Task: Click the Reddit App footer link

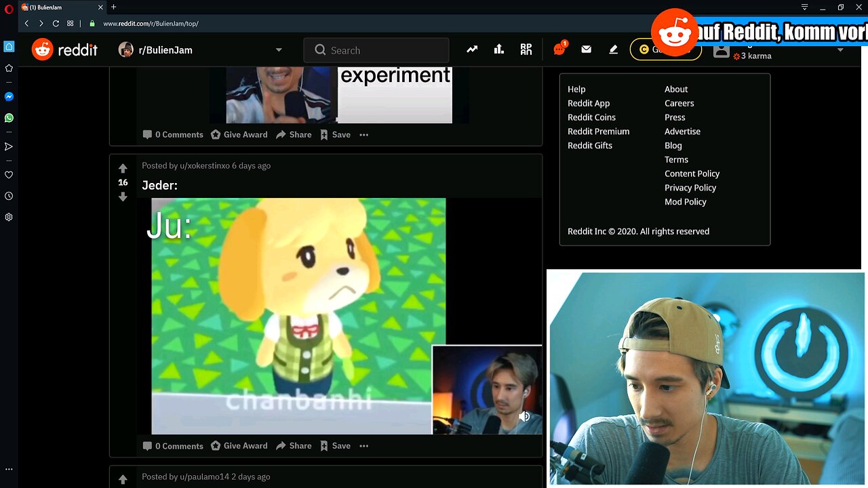Action: pyautogui.click(x=589, y=103)
